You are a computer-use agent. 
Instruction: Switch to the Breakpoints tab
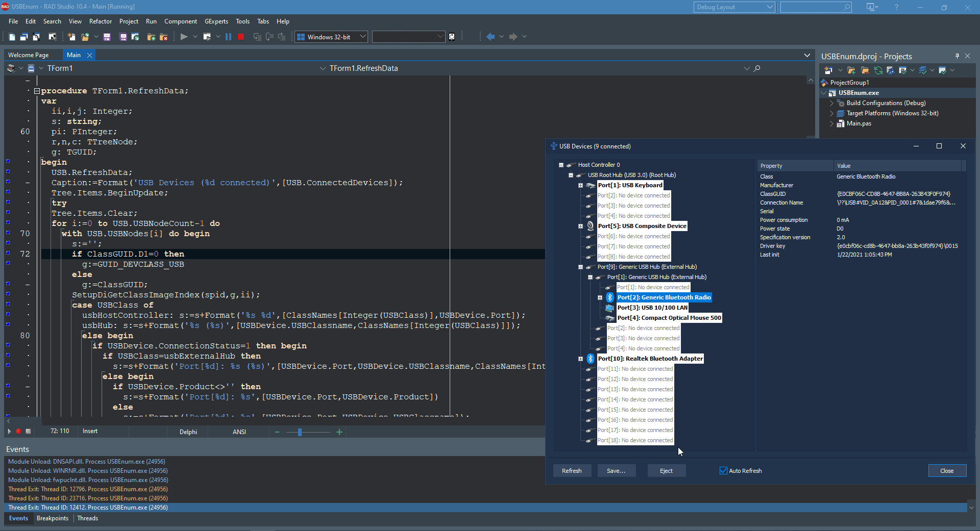click(53, 518)
